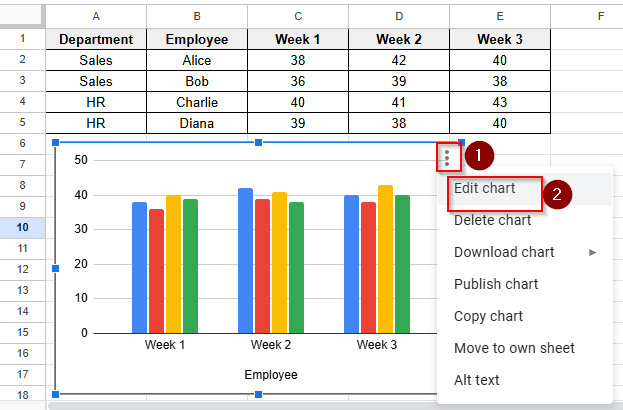Select row 1 header

[23, 39]
